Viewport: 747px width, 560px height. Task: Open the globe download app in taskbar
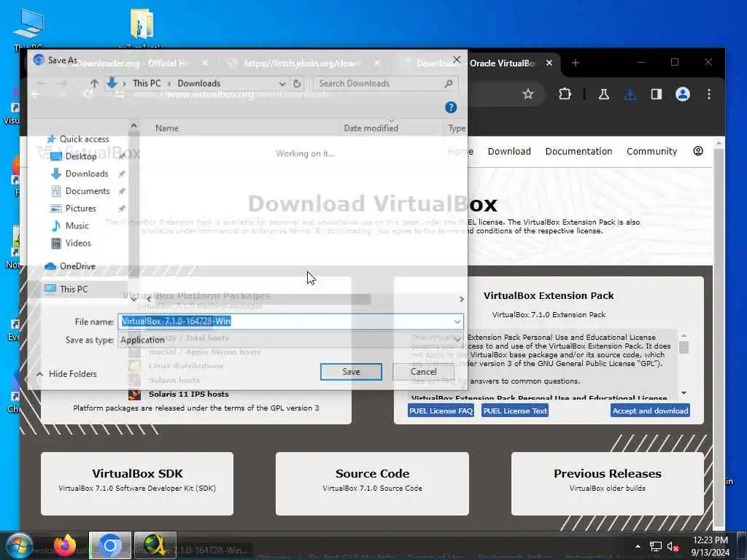coord(155,545)
